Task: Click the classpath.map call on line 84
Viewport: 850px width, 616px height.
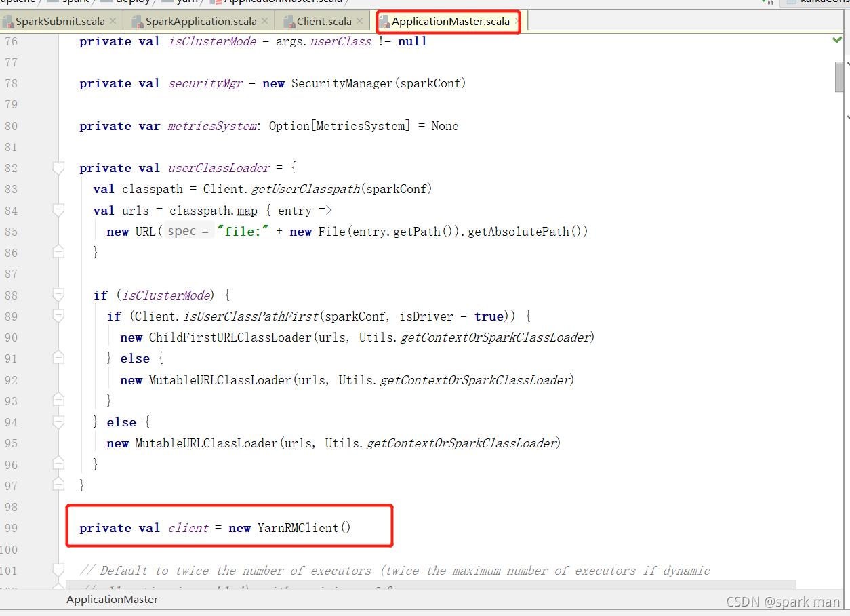Action: click(x=214, y=211)
